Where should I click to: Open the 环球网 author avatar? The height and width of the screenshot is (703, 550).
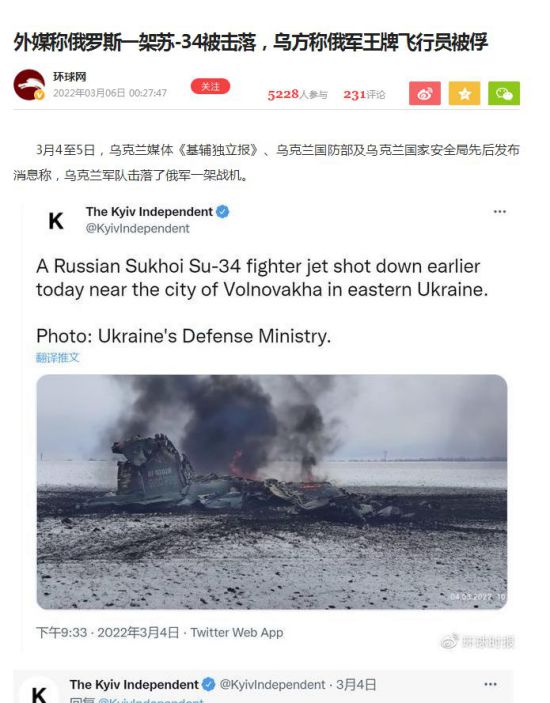pos(29,85)
